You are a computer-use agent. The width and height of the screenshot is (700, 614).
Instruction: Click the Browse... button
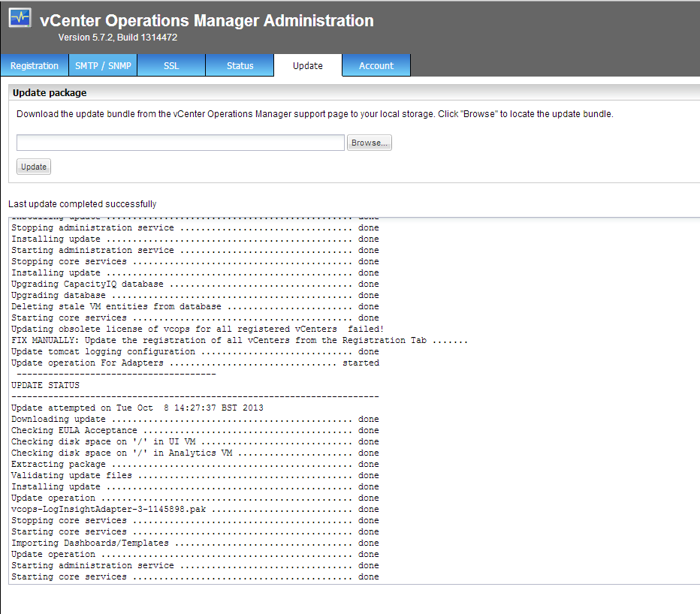coord(369,143)
